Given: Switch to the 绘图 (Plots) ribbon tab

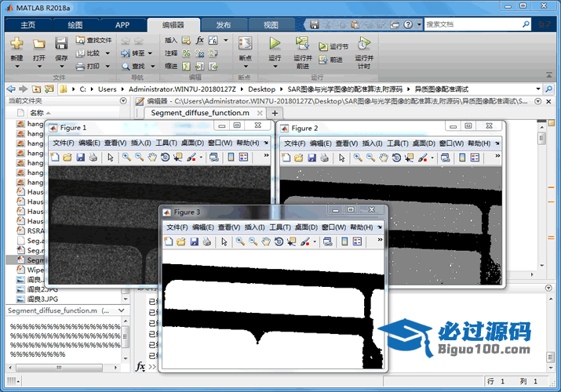Looking at the screenshot, I should coord(75,25).
